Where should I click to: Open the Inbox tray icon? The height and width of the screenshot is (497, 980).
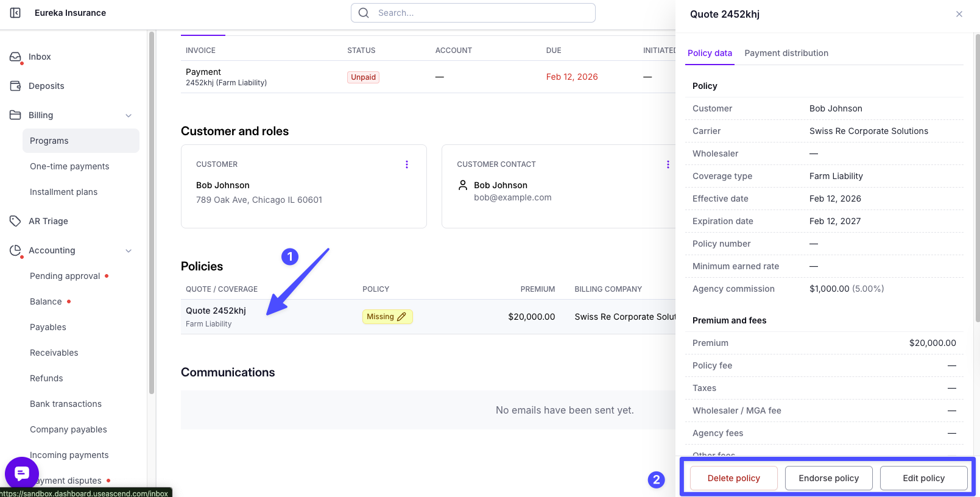(x=15, y=57)
